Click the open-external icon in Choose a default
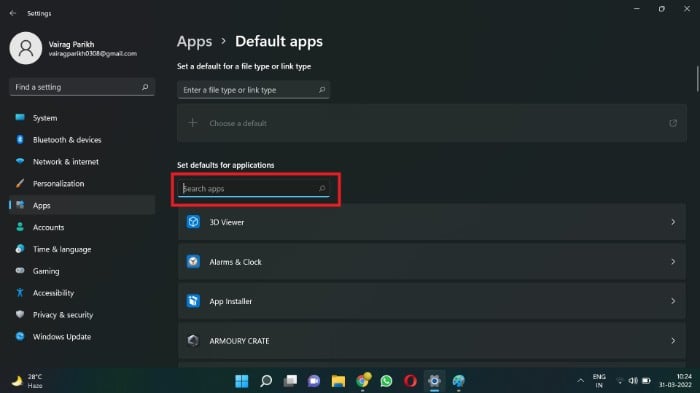Viewport: 700px width, 393px height. [673, 123]
